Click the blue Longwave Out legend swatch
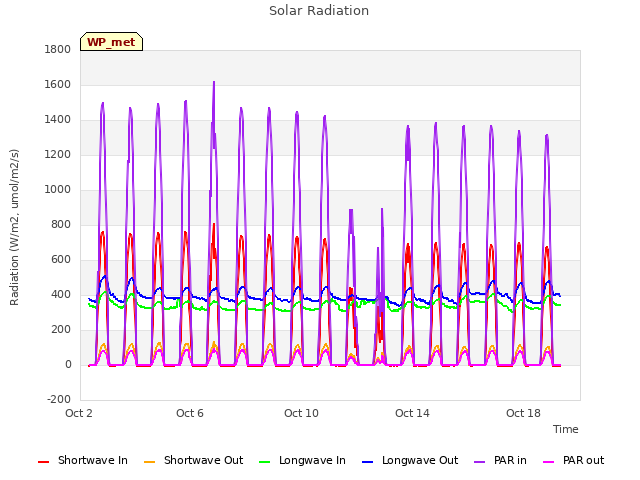The image size is (640, 480). [367, 462]
